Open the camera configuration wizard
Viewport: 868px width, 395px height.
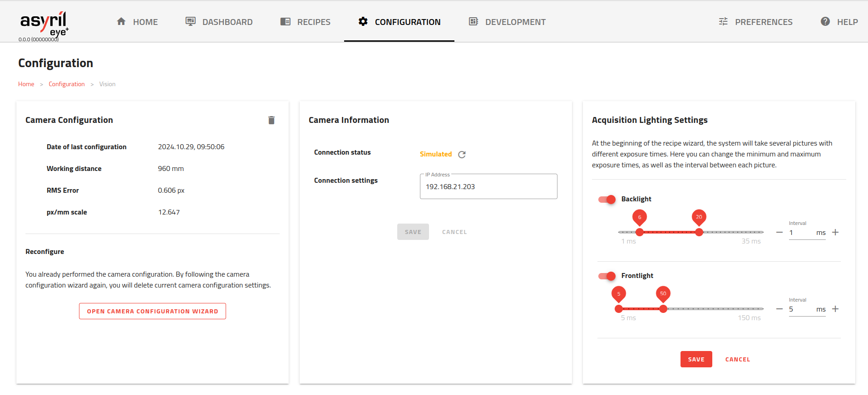[153, 311]
